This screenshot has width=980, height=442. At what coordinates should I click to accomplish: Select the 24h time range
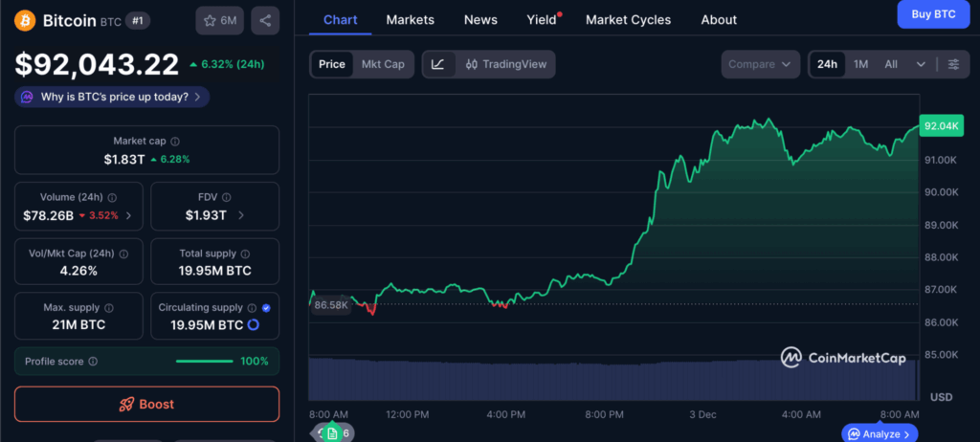tap(827, 64)
